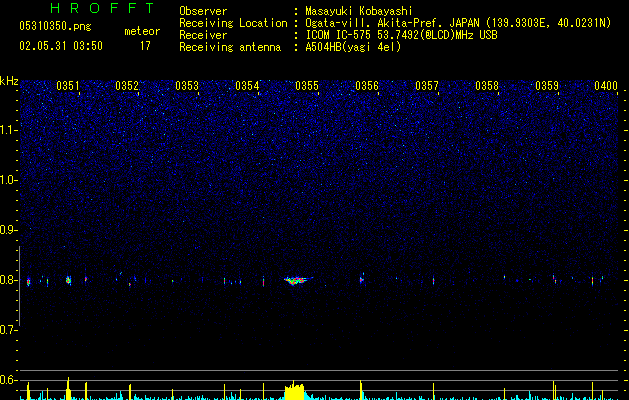The width and height of the screenshot is (629, 400).
Task: Click the bright echo blob near 0351
Action: pos(68,280)
